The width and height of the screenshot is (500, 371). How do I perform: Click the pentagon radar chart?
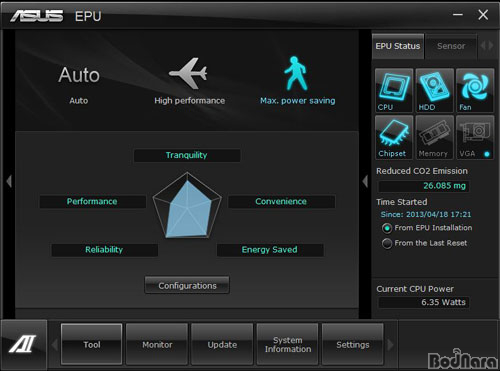[187, 205]
